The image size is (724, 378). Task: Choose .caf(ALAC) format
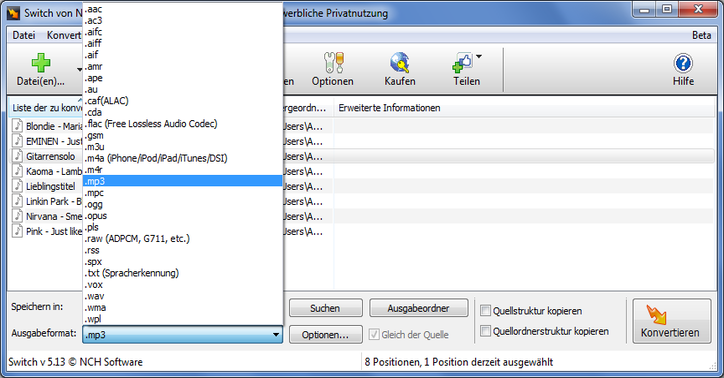tap(182, 101)
